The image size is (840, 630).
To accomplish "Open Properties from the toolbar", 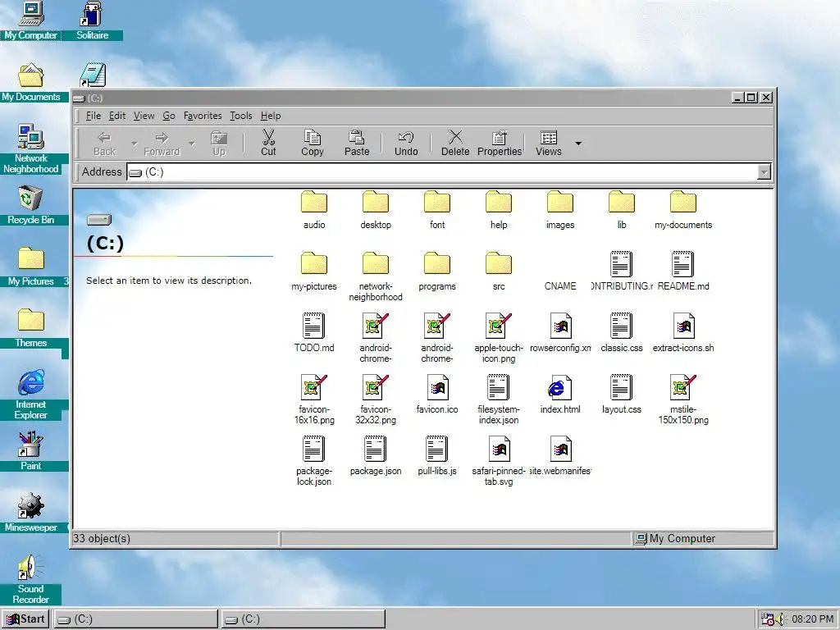I will click(500, 143).
